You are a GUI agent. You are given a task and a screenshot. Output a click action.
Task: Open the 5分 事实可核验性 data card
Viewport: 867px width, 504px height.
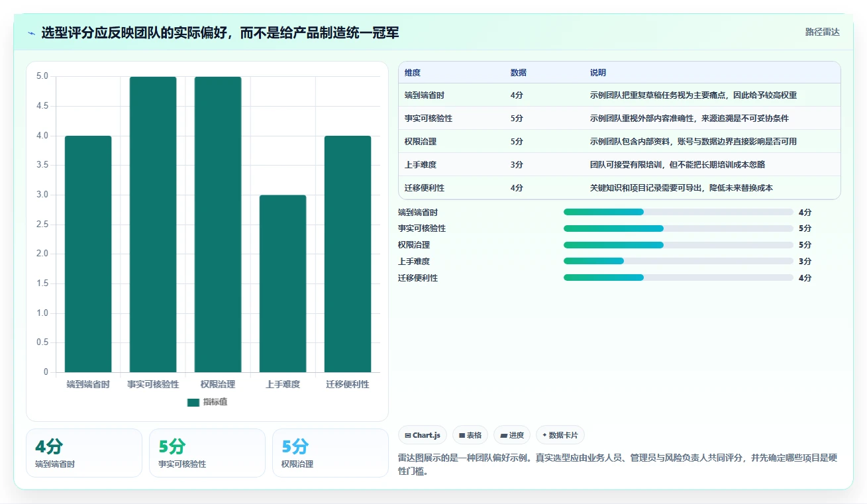207,453
